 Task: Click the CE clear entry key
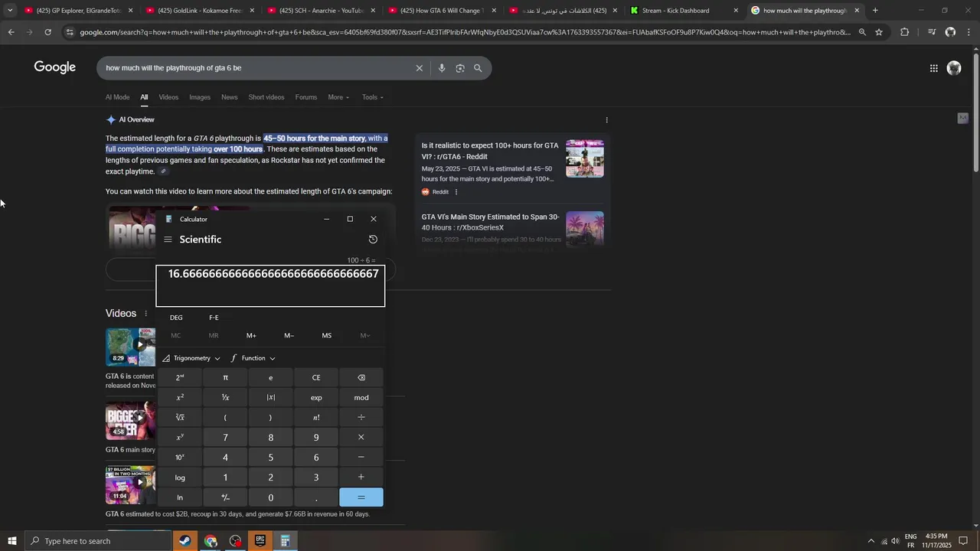tap(316, 377)
